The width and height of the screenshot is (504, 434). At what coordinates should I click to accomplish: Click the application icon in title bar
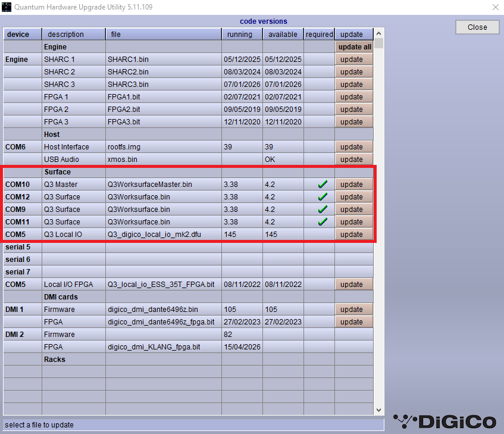(7, 7)
